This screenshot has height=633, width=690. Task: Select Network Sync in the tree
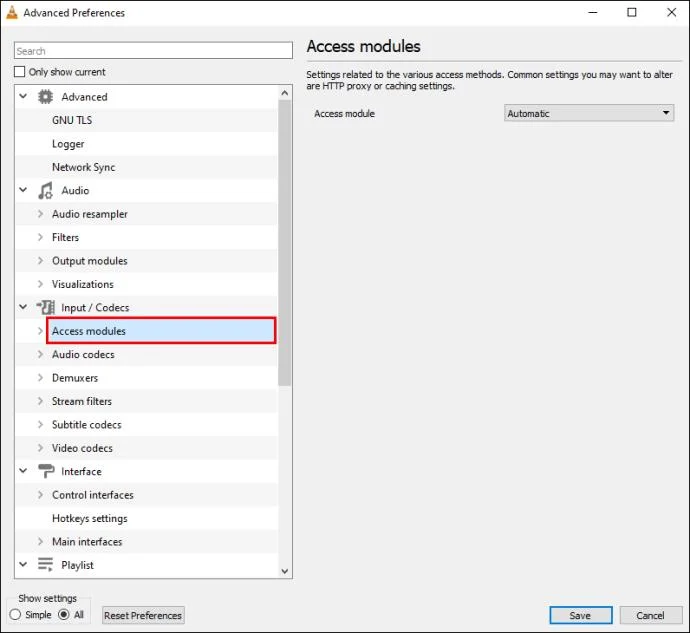click(84, 167)
